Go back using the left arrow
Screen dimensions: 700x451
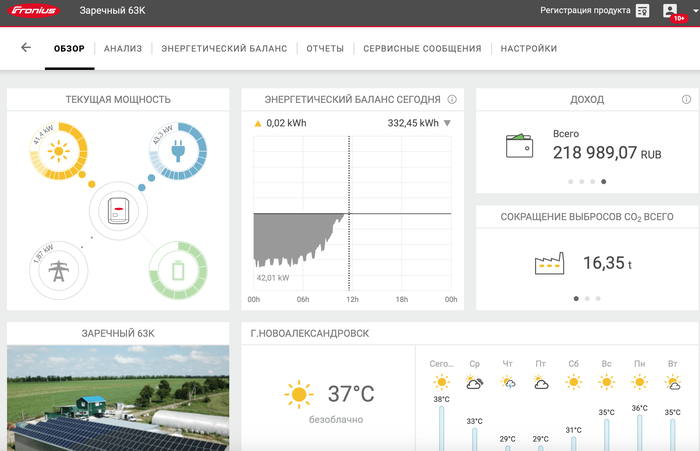click(26, 47)
